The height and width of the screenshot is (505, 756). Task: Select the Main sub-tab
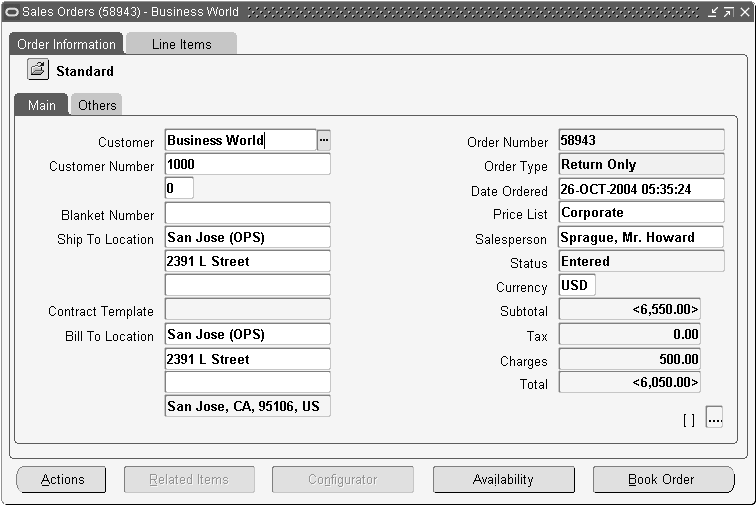click(x=41, y=105)
